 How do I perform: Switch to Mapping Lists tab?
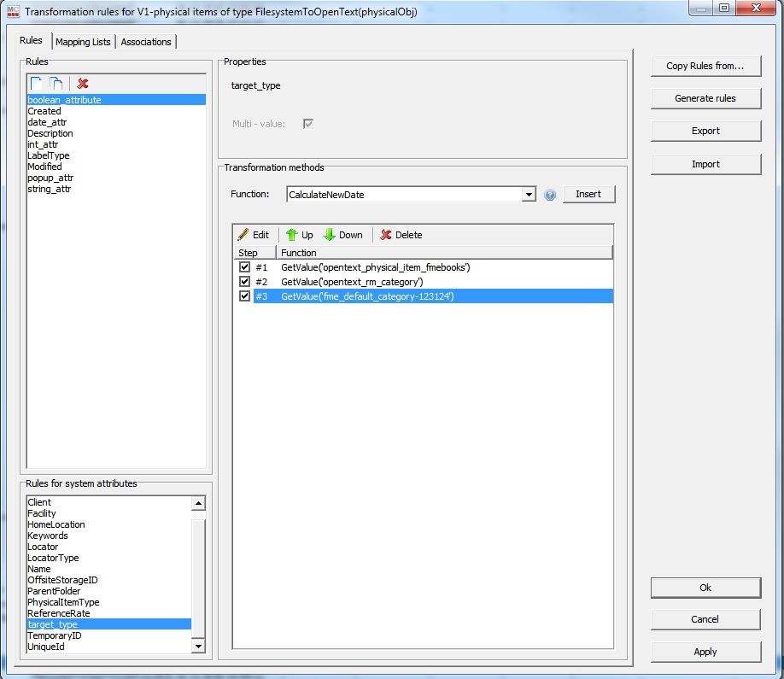pos(83,42)
